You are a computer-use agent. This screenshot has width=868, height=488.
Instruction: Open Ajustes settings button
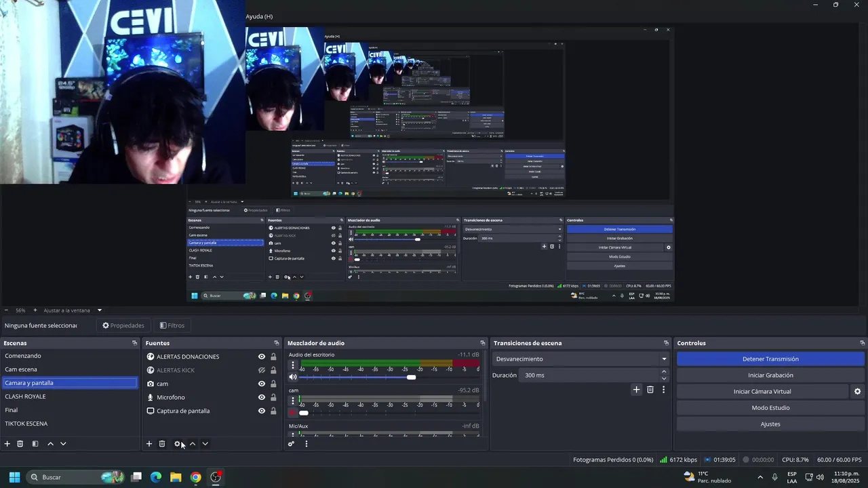(x=770, y=424)
